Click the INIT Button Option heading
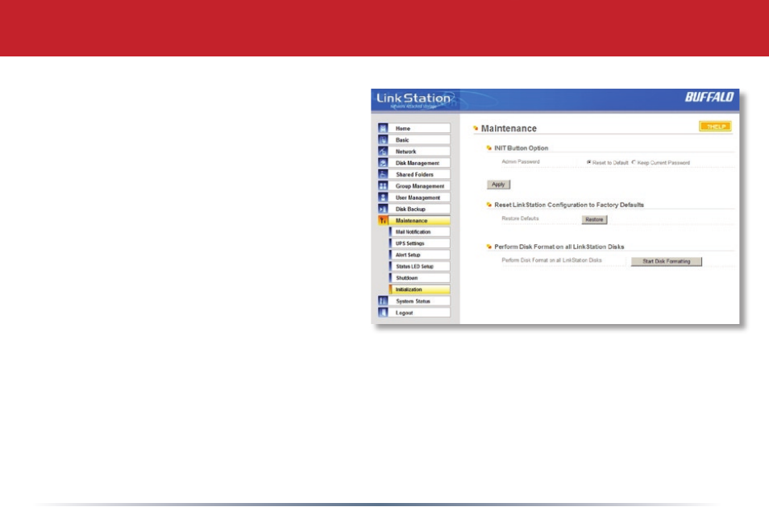 [521, 148]
